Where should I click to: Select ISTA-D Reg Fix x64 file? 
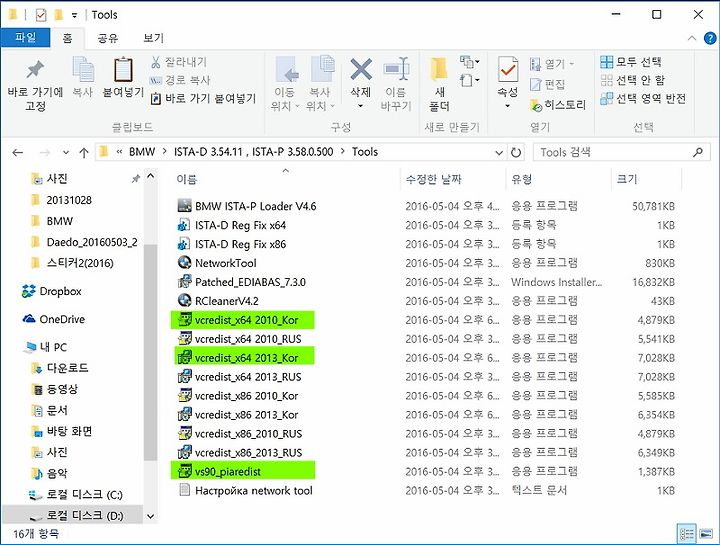(232, 225)
